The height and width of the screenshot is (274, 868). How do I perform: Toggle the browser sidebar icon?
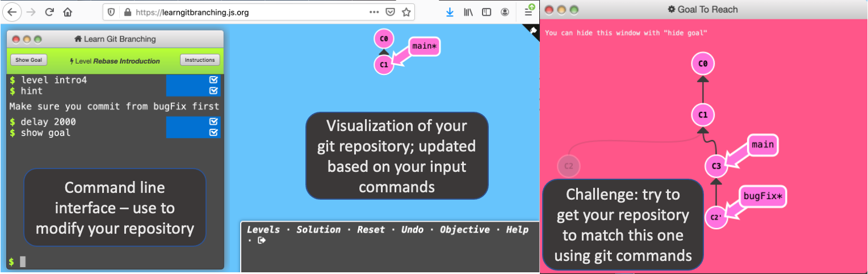(487, 12)
